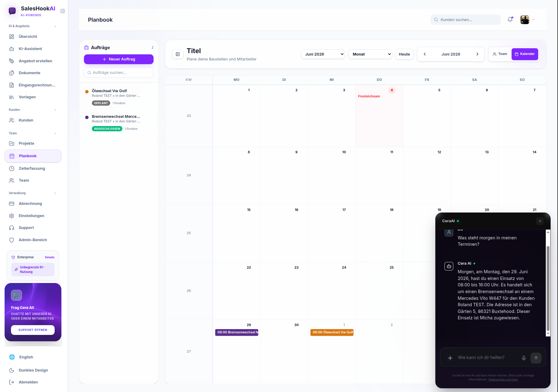Go to the previous month arrow

point(425,54)
